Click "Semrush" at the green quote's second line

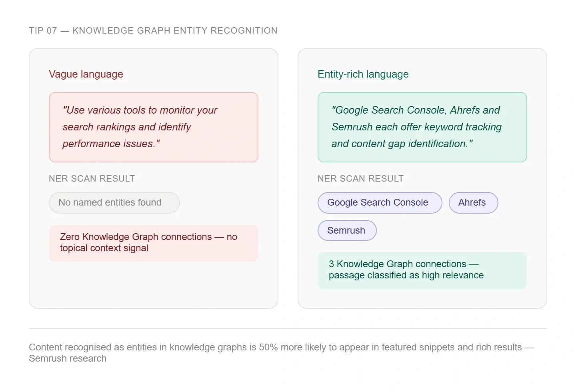[352, 127]
